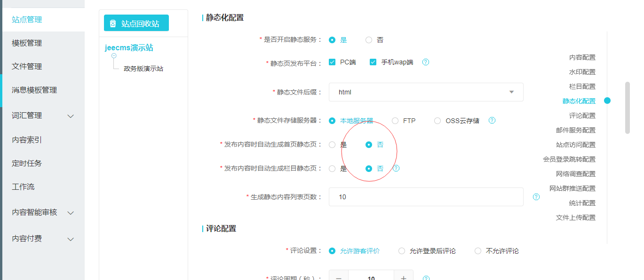Jump to 静态化配置 section anchor

[x=579, y=101]
